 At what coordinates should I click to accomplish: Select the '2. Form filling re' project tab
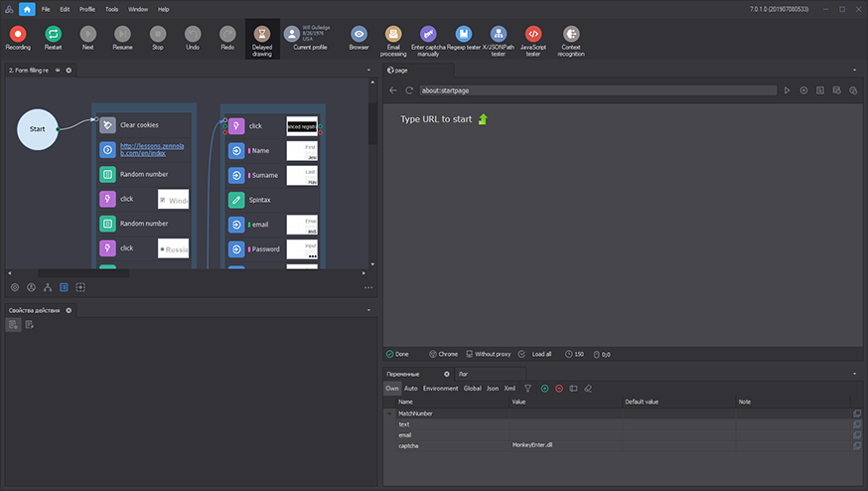29,71
